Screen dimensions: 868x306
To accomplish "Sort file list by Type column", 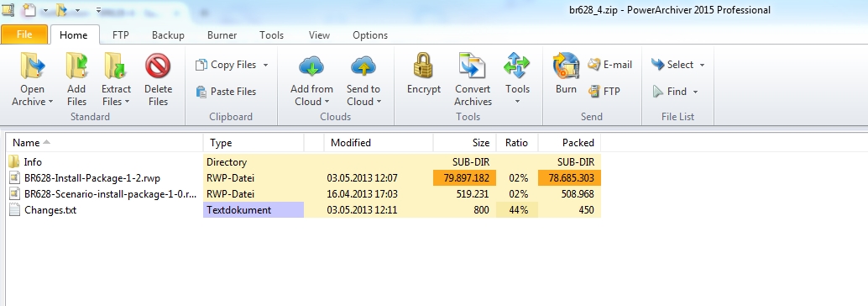I will (254, 143).
